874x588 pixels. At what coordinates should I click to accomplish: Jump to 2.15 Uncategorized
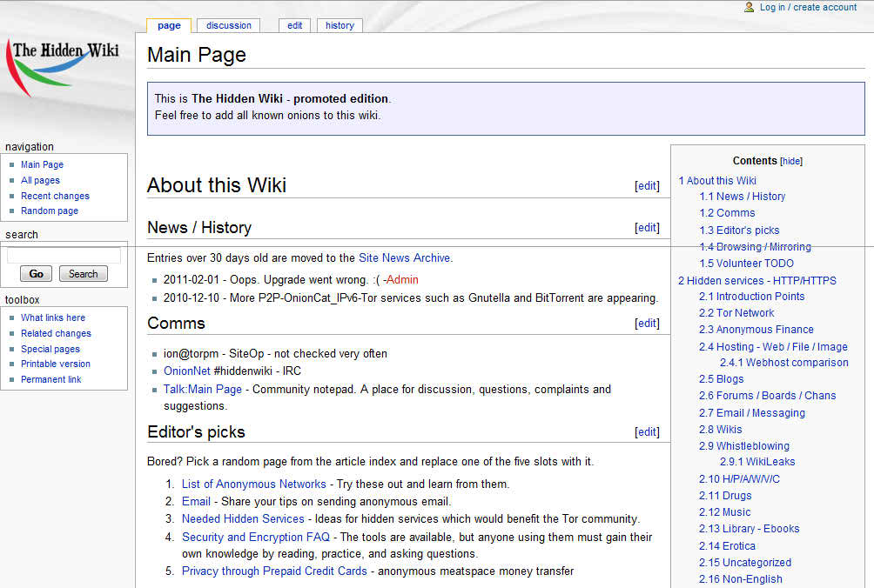coord(745,563)
